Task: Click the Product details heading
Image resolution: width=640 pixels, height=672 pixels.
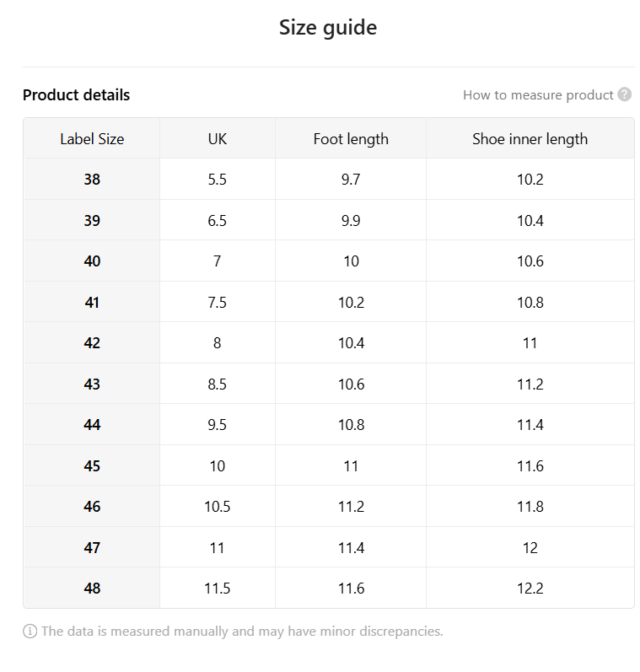Action: tap(76, 94)
